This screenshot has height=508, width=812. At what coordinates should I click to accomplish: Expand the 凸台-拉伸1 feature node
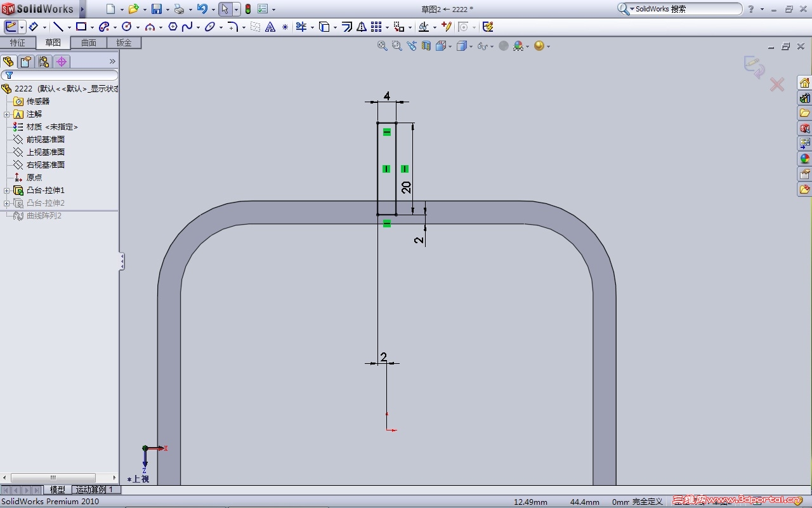(6, 190)
